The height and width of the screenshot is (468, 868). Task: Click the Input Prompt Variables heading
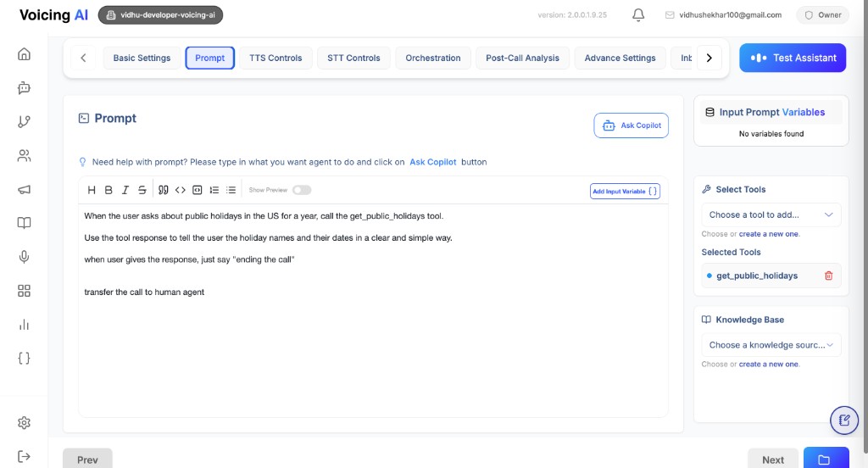[x=771, y=113]
